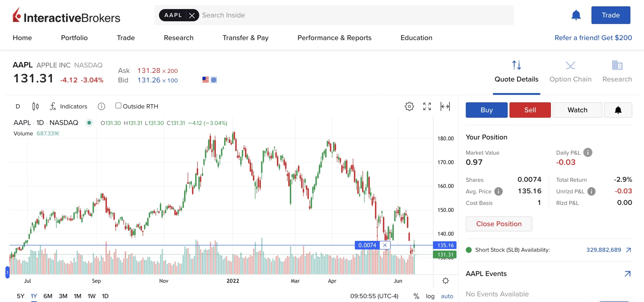Switch to Research tab with building icon
The image size is (644, 302).
[x=617, y=72]
